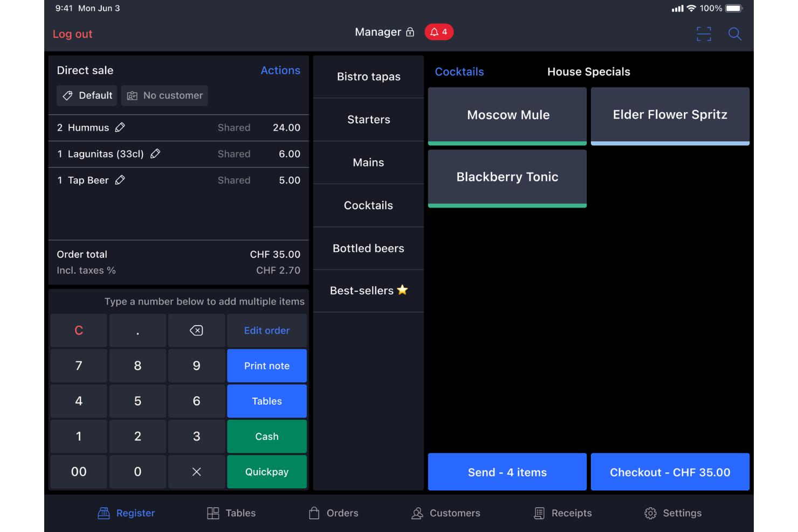Click the fullscreen expand icon in header

(704, 33)
